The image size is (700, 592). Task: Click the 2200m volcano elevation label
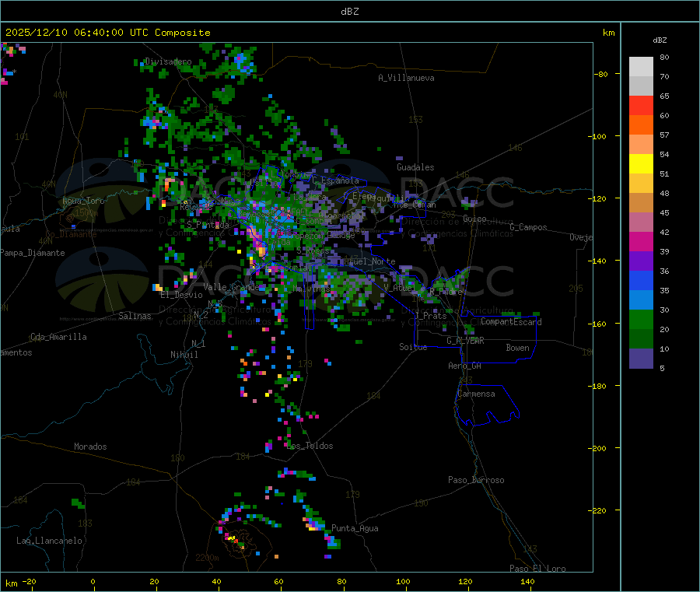click(x=207, y=558)
